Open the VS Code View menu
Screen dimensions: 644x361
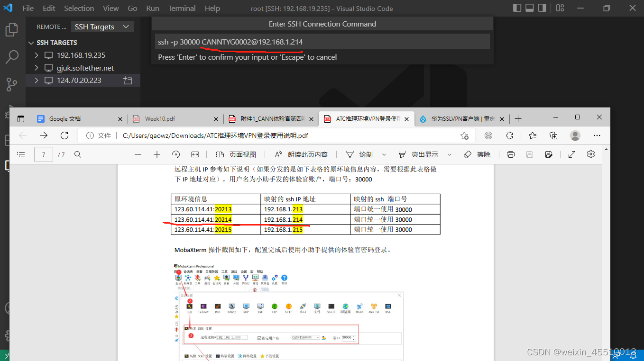pyautogui.click(x=111, y=9)
